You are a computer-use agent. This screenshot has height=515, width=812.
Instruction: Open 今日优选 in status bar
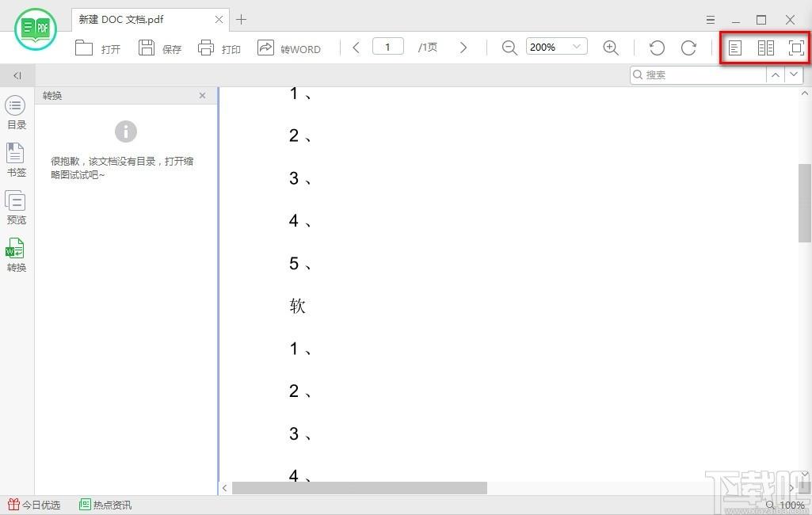coord(34,505)
